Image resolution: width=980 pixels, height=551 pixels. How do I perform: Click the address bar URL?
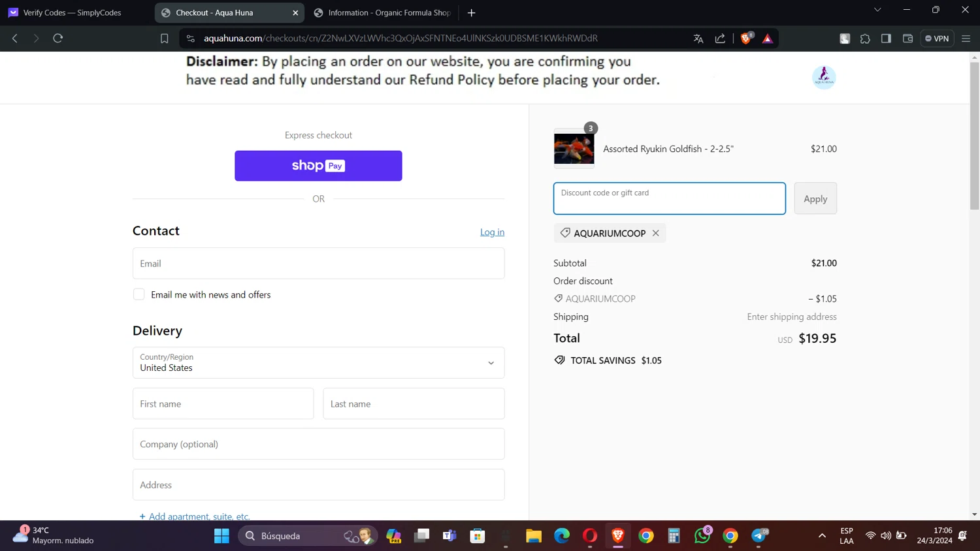pyautogui.click(x=400, y=39)
